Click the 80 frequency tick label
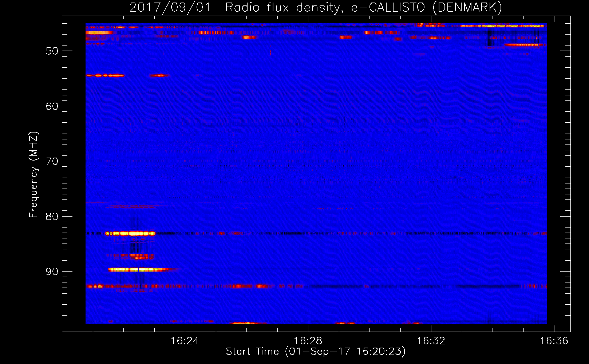589x364 pixels. (52, 217)
